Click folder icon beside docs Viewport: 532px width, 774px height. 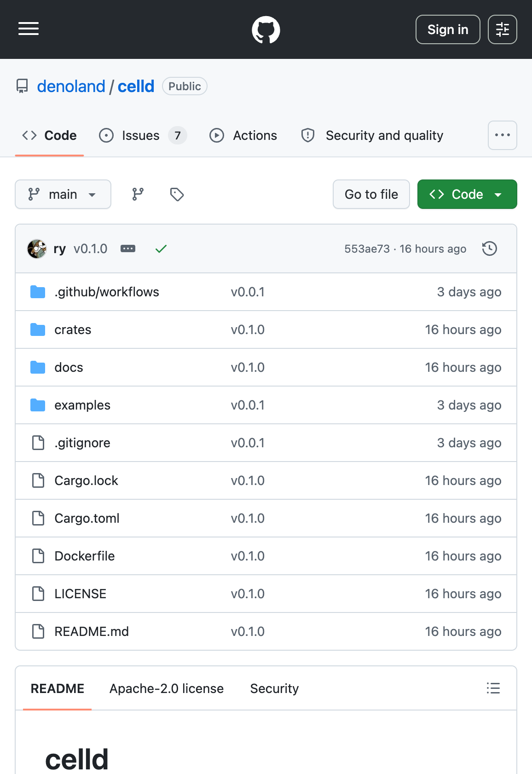click(x=38, y=367)
